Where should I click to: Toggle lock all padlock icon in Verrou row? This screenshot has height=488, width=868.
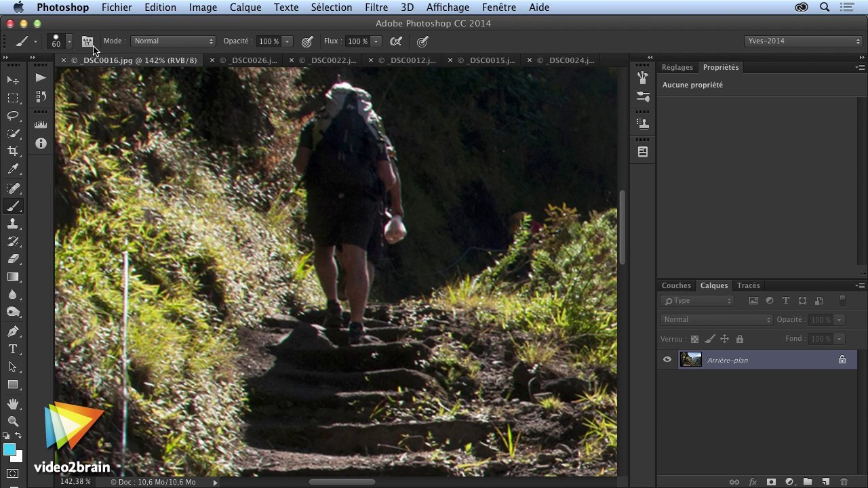point(740,339)
